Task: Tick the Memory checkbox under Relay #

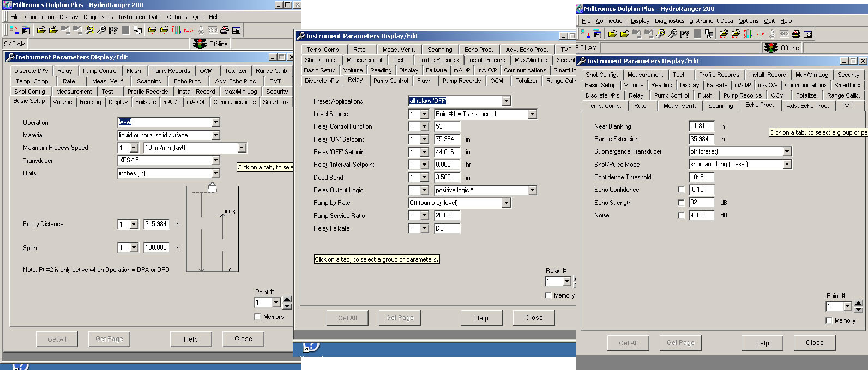Action: pos(548,295)
